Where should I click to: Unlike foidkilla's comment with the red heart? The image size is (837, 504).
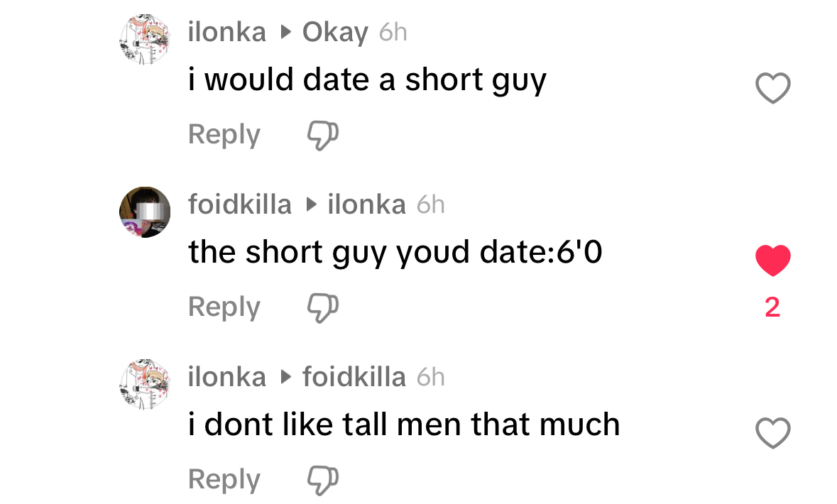(772, 260)
